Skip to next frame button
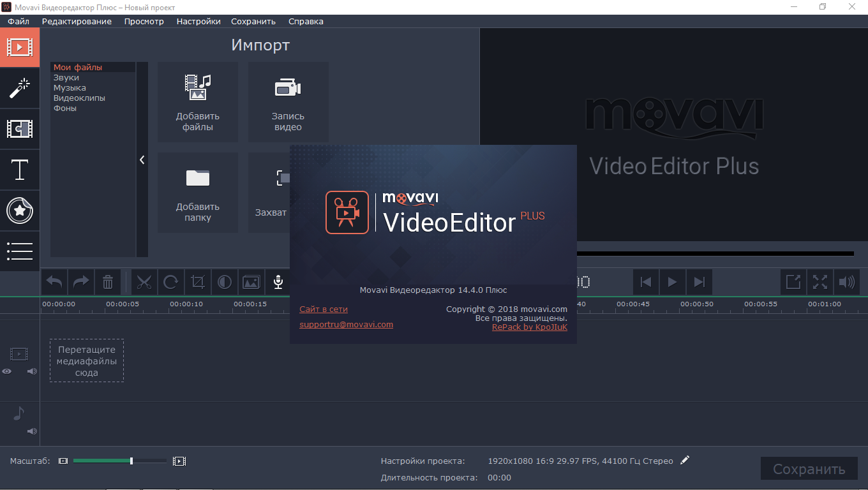 coord(699,282)
